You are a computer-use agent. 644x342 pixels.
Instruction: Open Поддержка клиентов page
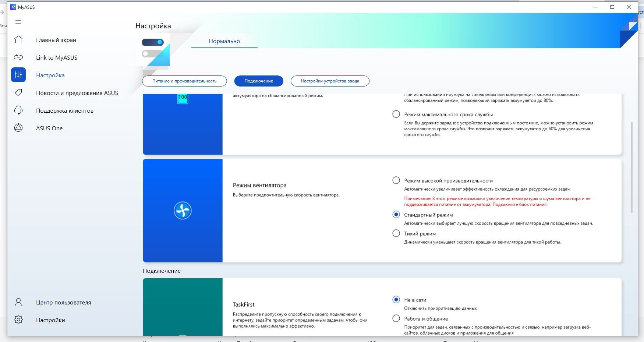[x=65, y=111]
